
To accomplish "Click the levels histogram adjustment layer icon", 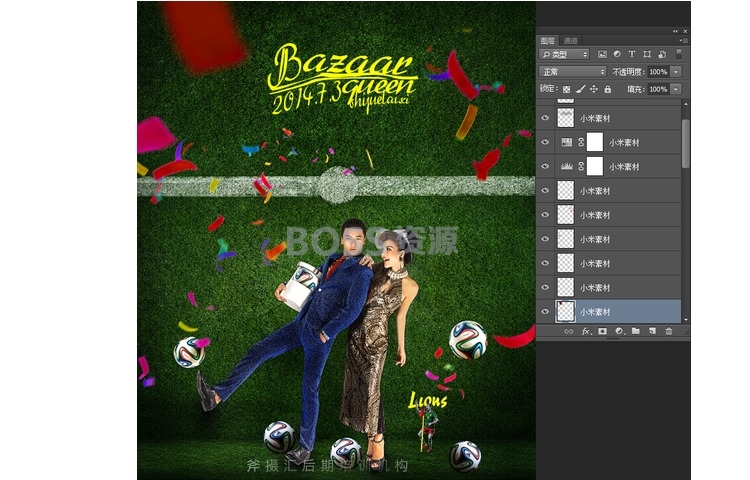I will click(x=566, y=166).
